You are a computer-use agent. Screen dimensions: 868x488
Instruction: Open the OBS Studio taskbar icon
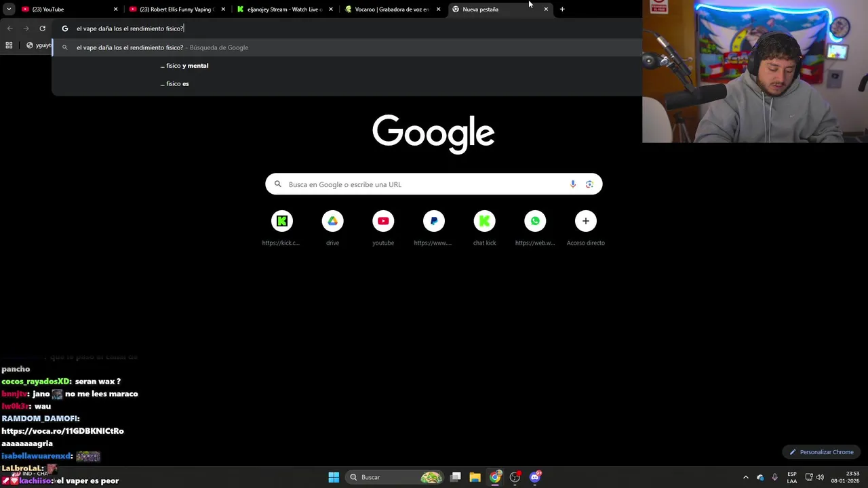pos(515,477)
